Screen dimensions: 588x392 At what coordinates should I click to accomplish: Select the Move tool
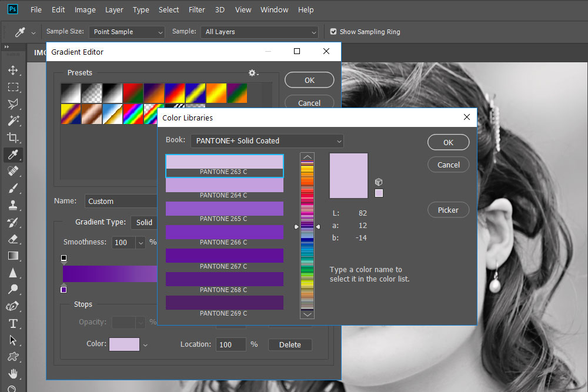pyautogui.click(x=13, y=71)
